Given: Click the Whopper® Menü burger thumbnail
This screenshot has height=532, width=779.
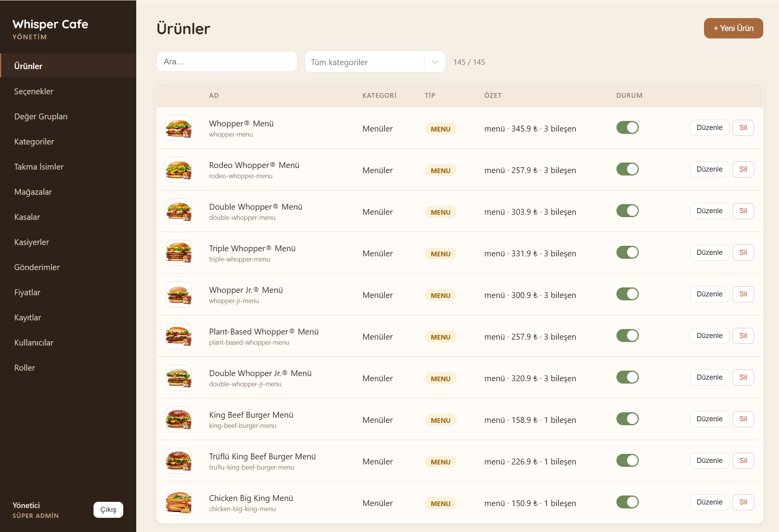Looking at the screenshot, I should (x=179, y=128).
